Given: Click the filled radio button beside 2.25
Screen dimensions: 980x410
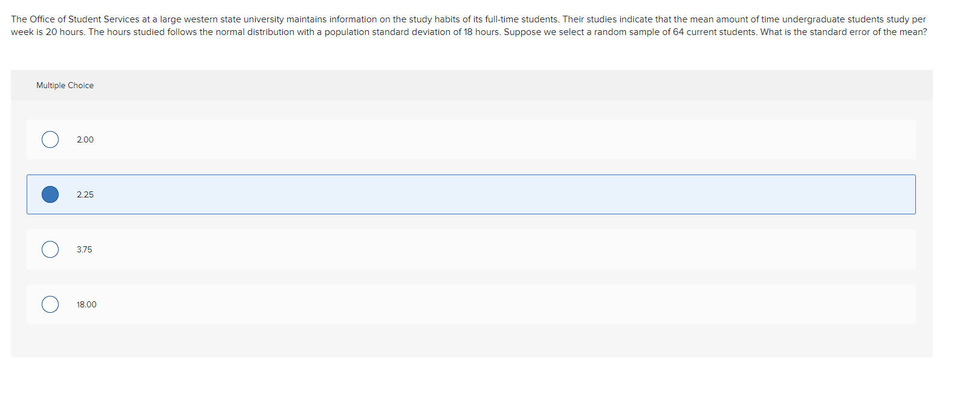Looking at the screenshot, I should tap(50, 194).
